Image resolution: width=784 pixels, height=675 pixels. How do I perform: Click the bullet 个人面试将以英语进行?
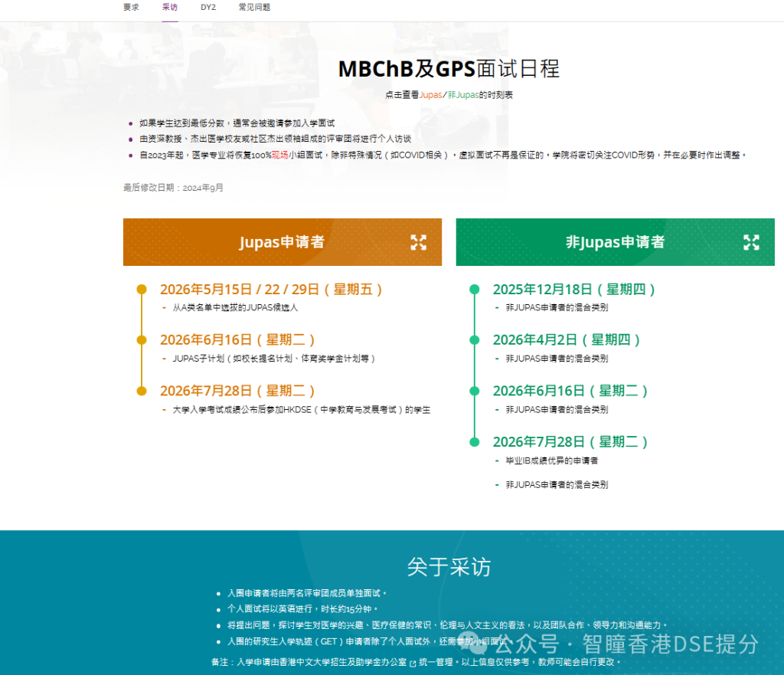click(x=302, y=609)
